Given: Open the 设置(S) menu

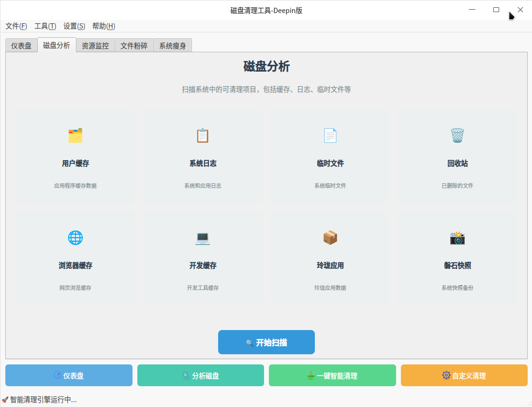Looking at the screenshot, I should pyautogui.click(x=74, y=26).
